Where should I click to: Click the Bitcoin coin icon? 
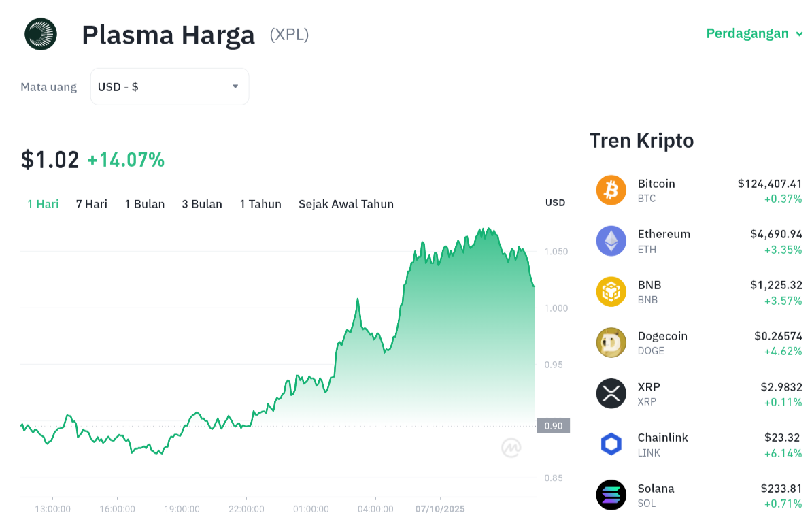pyautogui.click(x=611, y=191)
